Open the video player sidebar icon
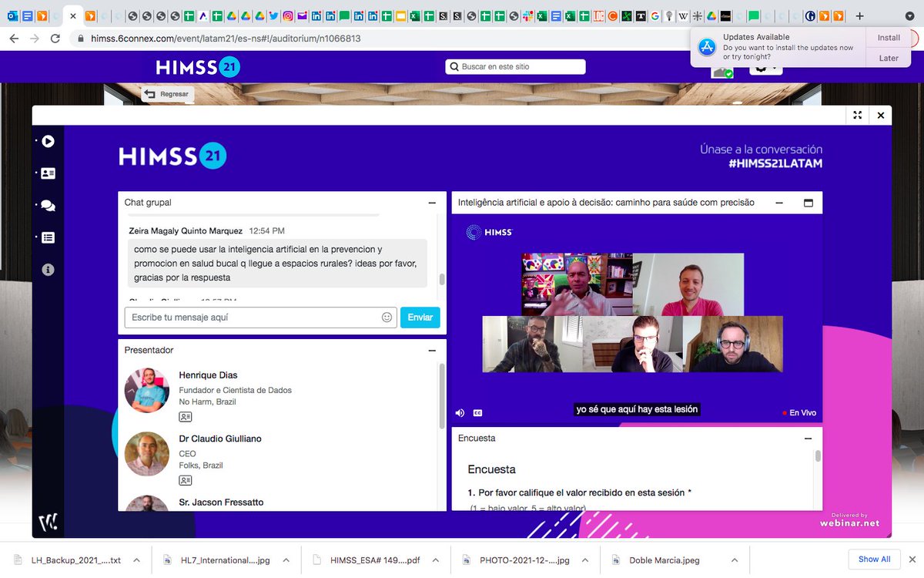The image size is (924, 578). pos(48,141)
